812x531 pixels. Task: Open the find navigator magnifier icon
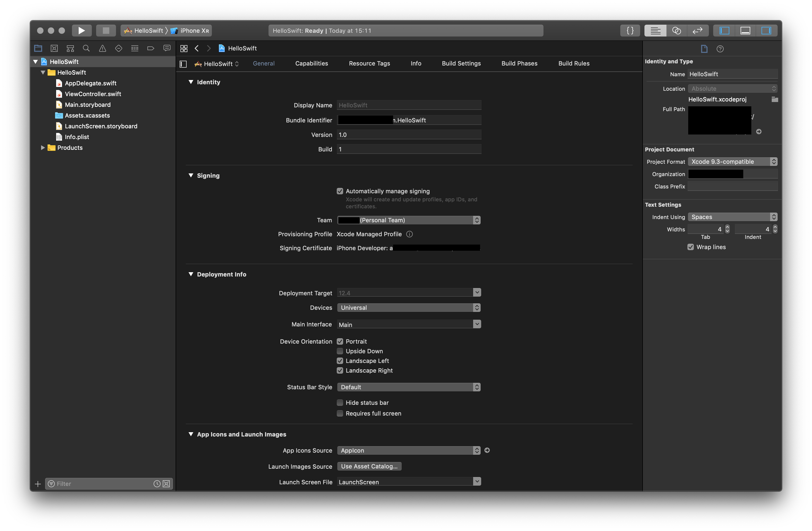tap(86, 48)
